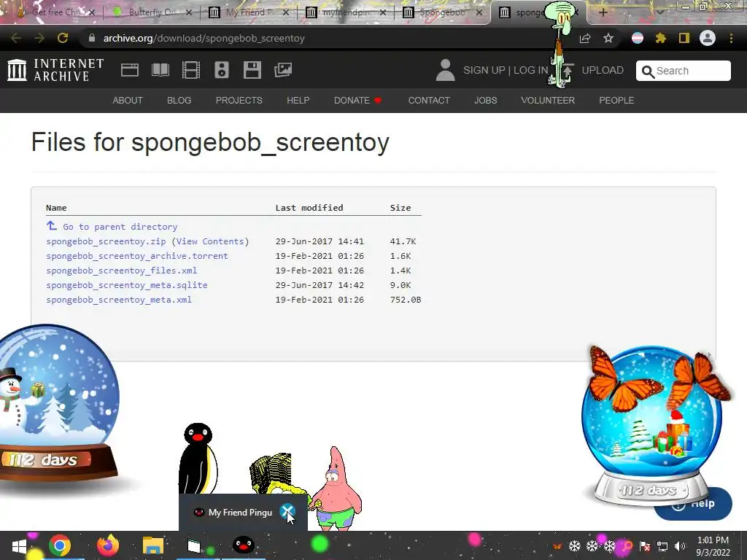Image resolution: width=747 pixels, height=560 pixels.
Task: Click the search magnifier icon
Action: click(648, 71)
